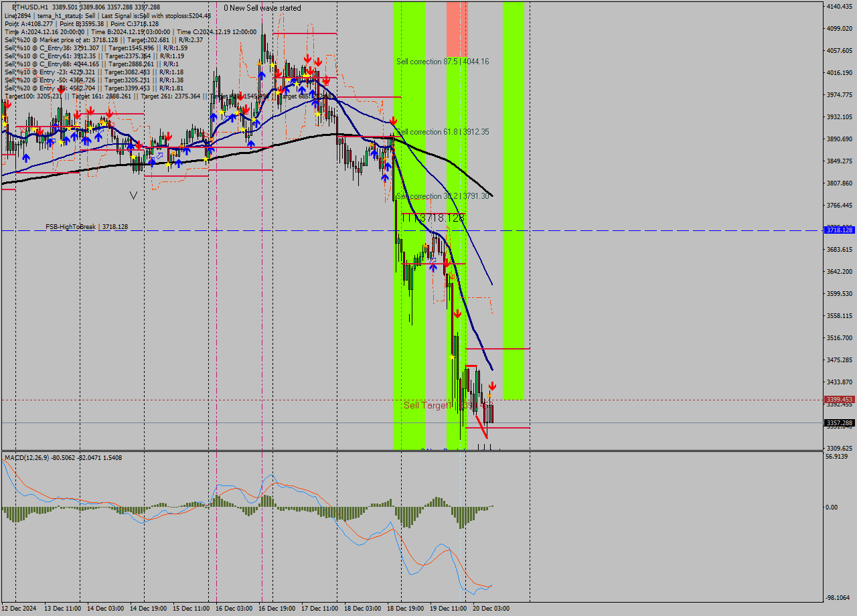
Task: Click the 'Sell correction 38.2 | 3791.30' label
Action: (443, 196)
